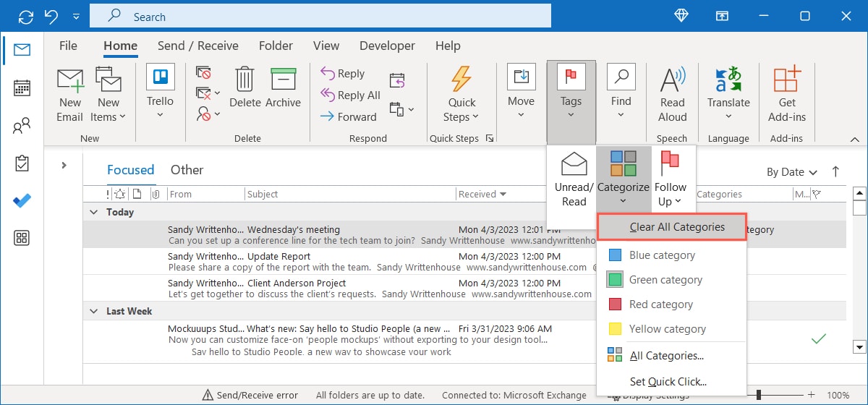
Task: Click Reply in the Respond group
Action: (x=341, y=74)
